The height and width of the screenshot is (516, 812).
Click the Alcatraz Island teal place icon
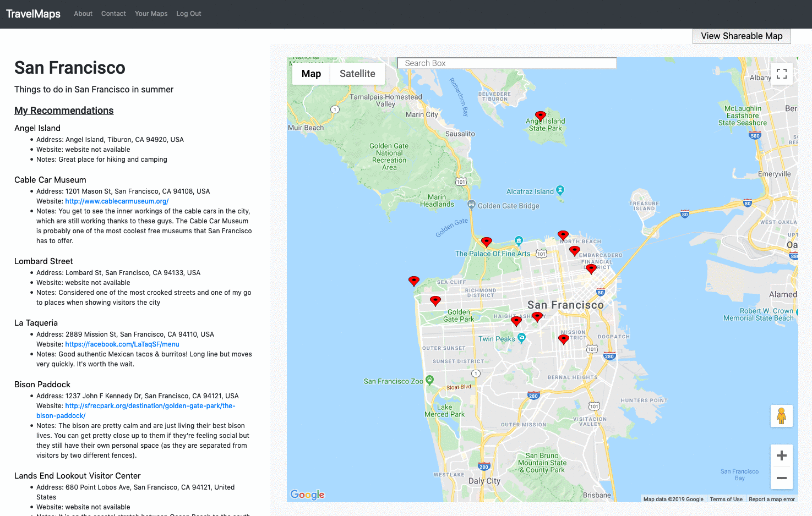click(560, 190)
